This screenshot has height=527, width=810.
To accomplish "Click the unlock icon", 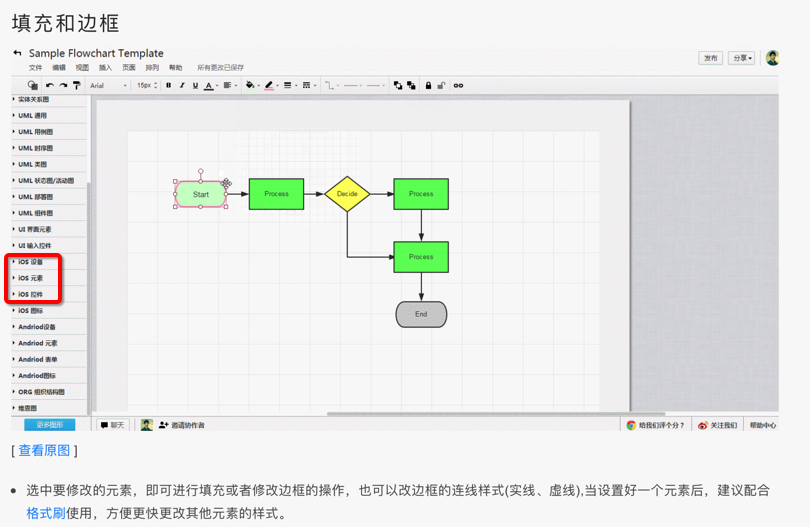I will coord(441,85).
